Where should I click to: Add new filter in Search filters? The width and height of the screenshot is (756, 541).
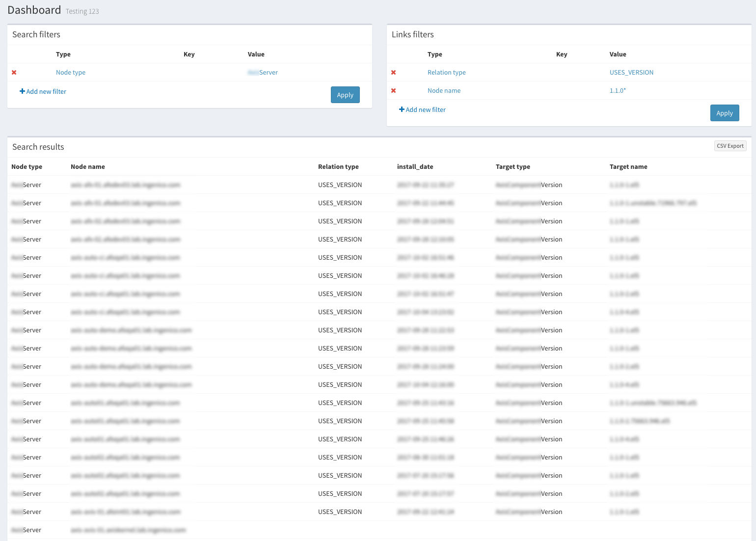click(43, 91)
